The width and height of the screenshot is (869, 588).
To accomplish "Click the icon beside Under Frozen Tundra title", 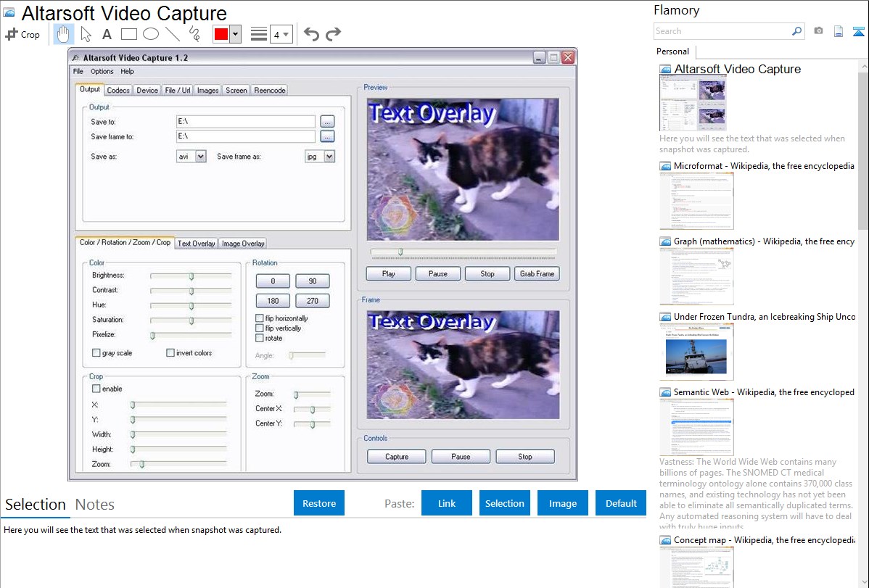I will pos(665,317).
